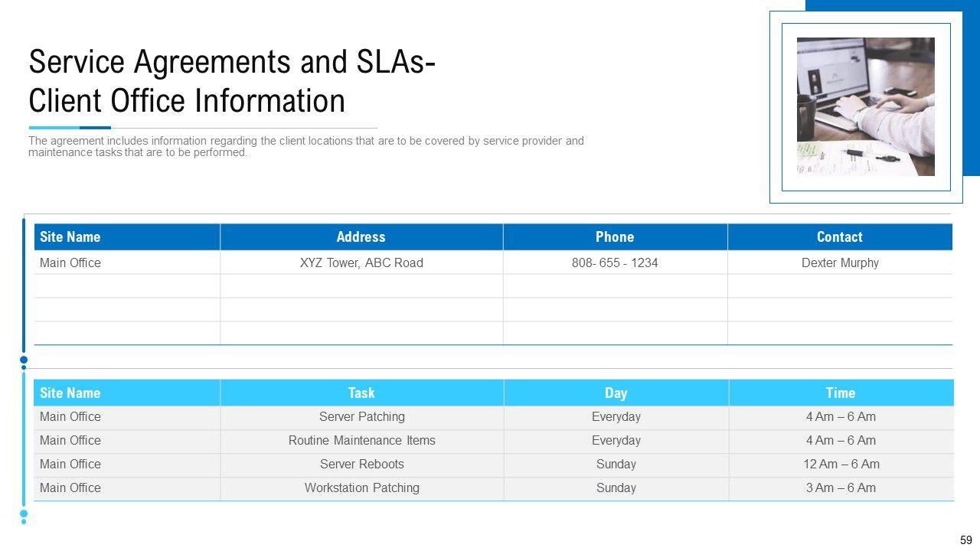This screenshot has width=980, height=551.
Task: Select the 'XYZ Tower, ABC Road' cell
Action: click(x=361, y=262)
